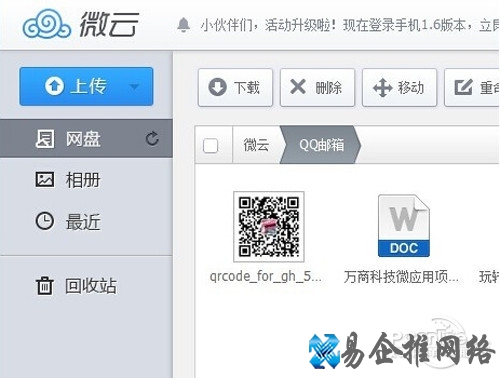Image resolution: width=500 pixels, height=378 pixels.
Task: Click the 移动 move button
Action: pyautogui.click(x=399, y=88)
